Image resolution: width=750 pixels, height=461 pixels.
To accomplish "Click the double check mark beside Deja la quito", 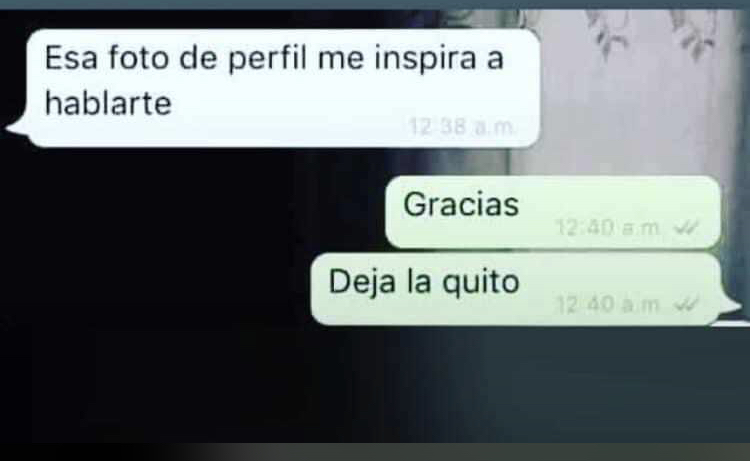I will pyautogui.click(x=687, y=304).
